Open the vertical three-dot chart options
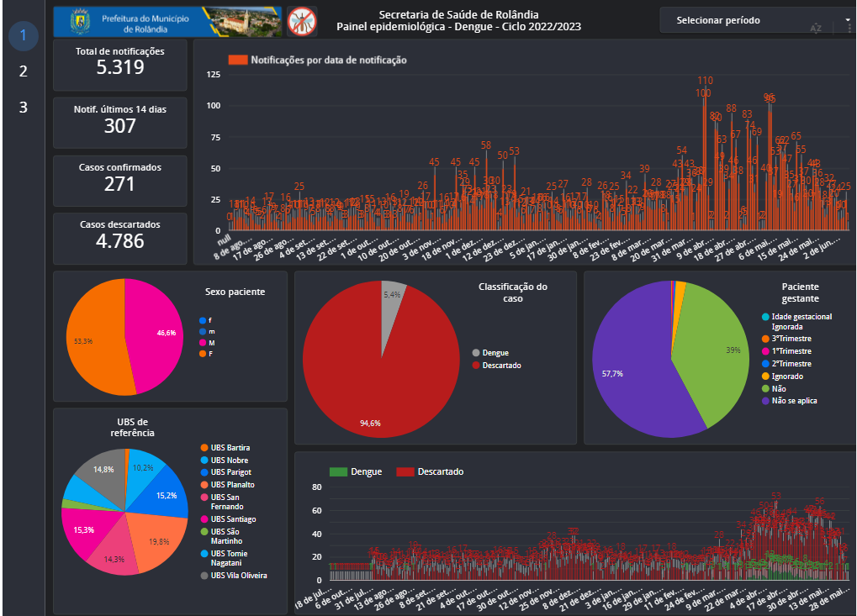857x616 pixels. point(850,28)
